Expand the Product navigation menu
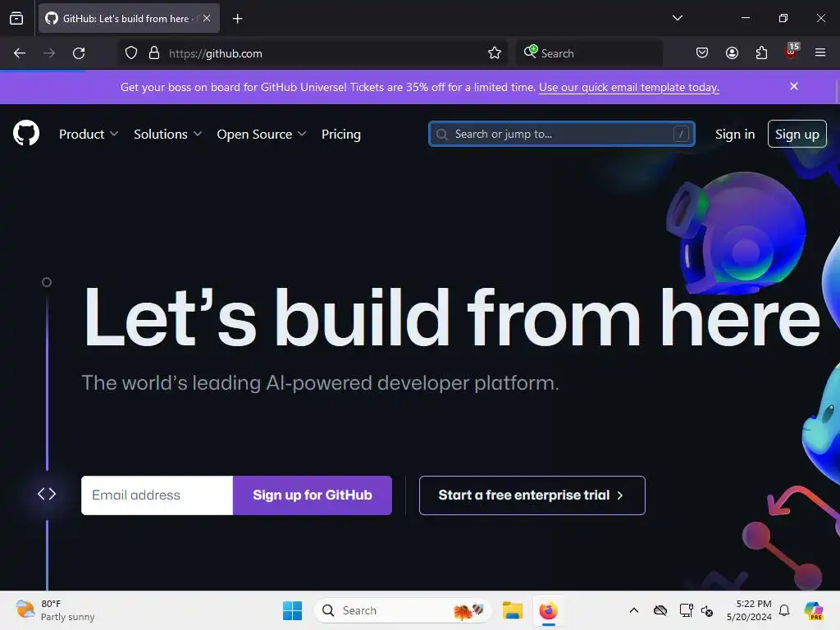840x630 pixels. [x=89, y=134]
